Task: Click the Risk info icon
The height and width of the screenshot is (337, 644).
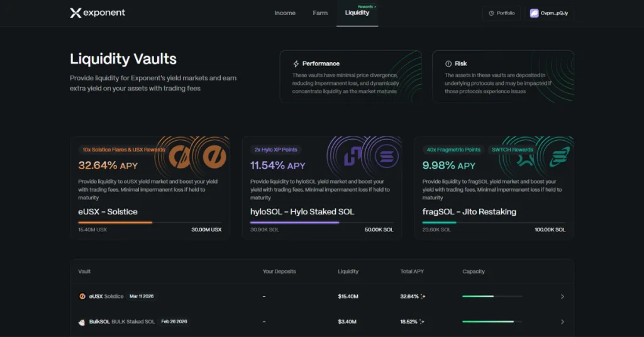Action: click(x=448, y=64)
